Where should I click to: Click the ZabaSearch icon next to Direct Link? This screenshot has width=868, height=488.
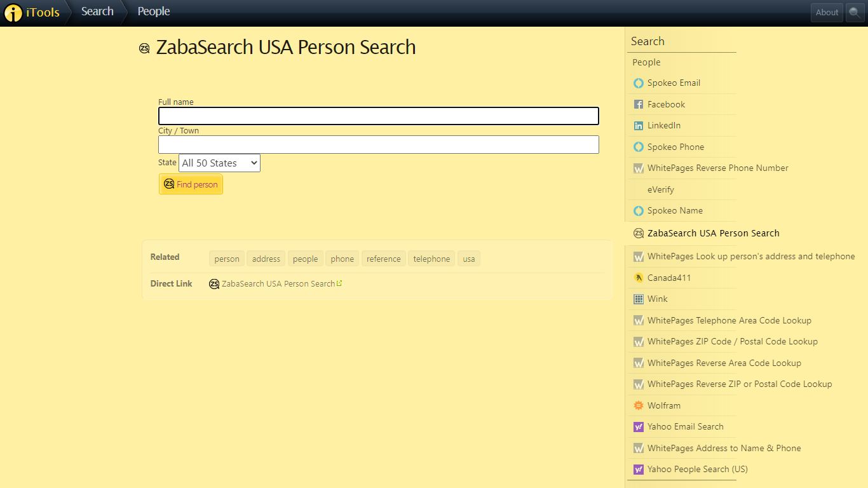tap(214, 284)
